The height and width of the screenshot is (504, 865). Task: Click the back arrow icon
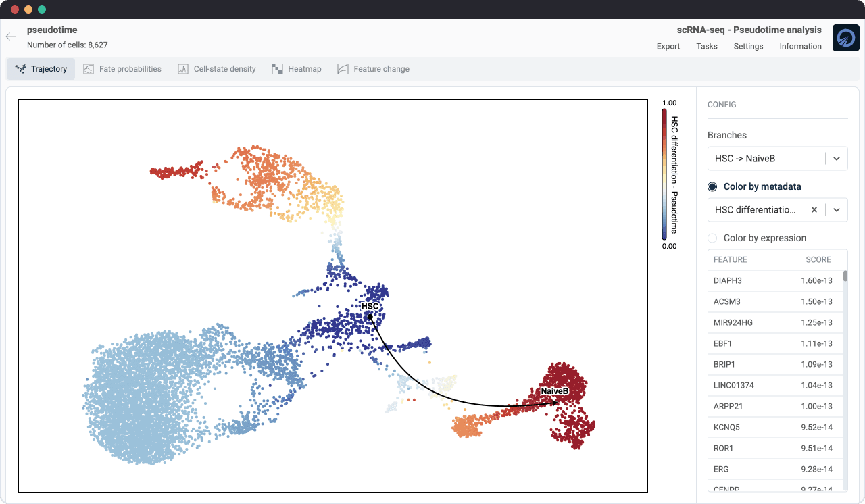click(11, 36)
